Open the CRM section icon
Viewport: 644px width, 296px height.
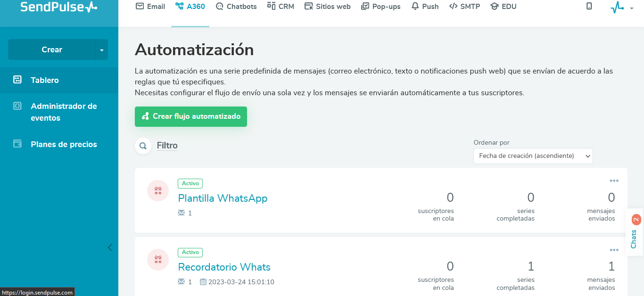272,6
